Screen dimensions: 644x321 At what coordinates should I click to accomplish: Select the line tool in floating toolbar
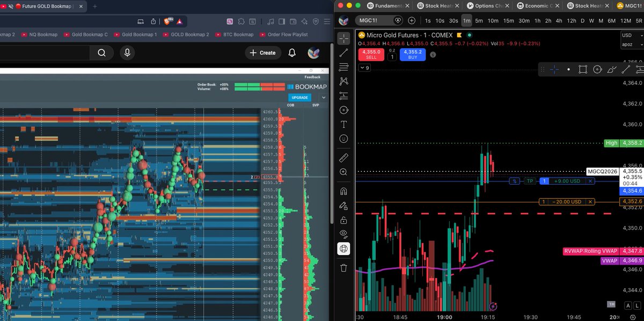(x=625, y=69)
